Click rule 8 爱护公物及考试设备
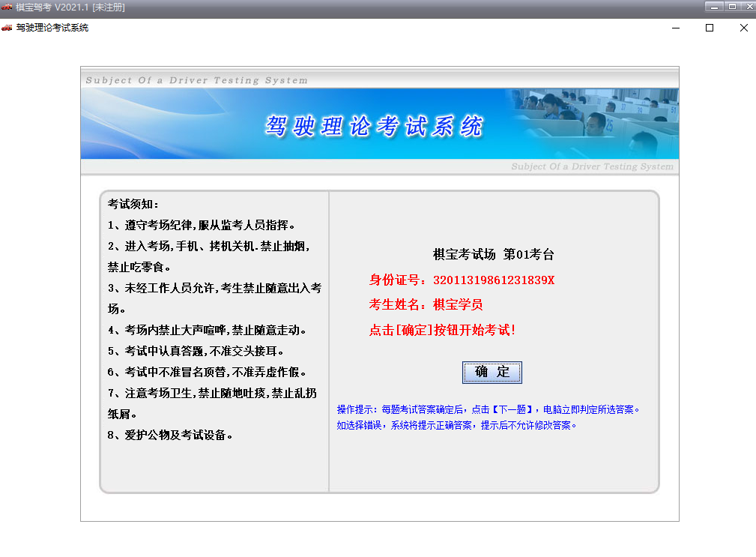 (170, 435)
